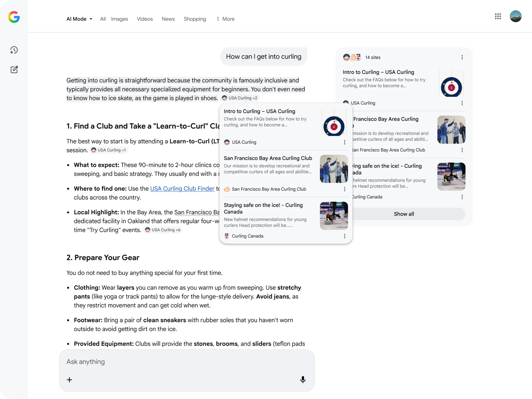Click the USA Curling favicon in the popup
This screenshot has height=399, width=532.
pyautogui.click(x=227, y=142)
